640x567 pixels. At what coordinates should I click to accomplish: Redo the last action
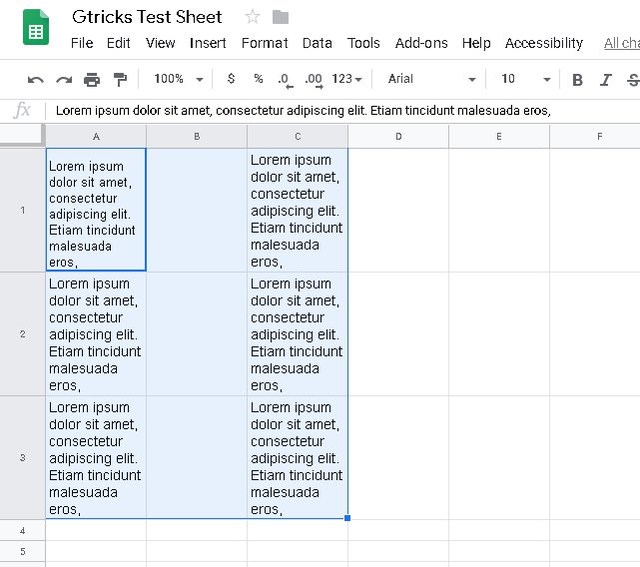(x=64, y=79)
